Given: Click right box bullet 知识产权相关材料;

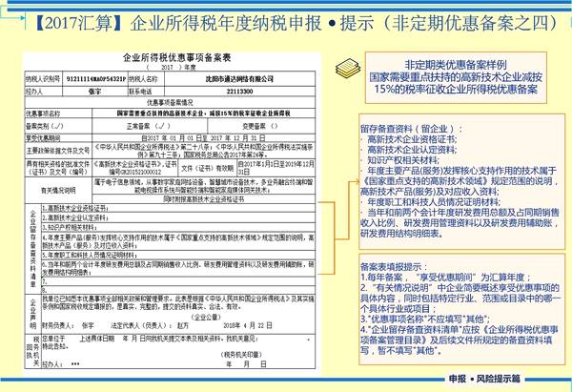Looking at the screenshot, I should tap(403, 160).
